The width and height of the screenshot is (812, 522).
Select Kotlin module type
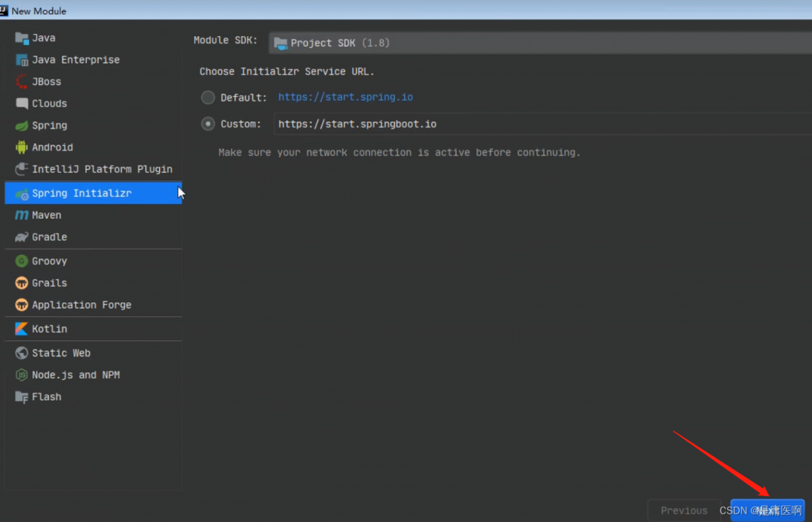[93, 329]
